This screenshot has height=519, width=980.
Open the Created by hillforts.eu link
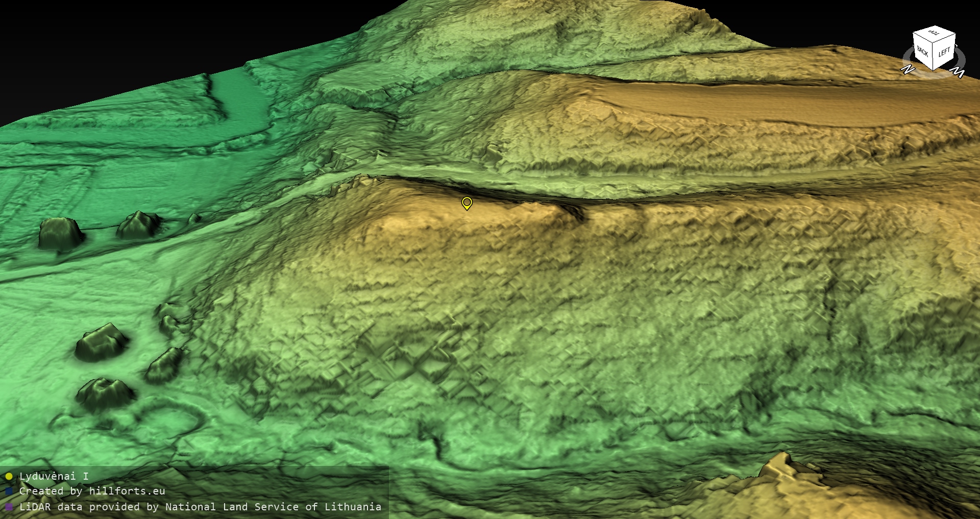click(x=92, y=491)
